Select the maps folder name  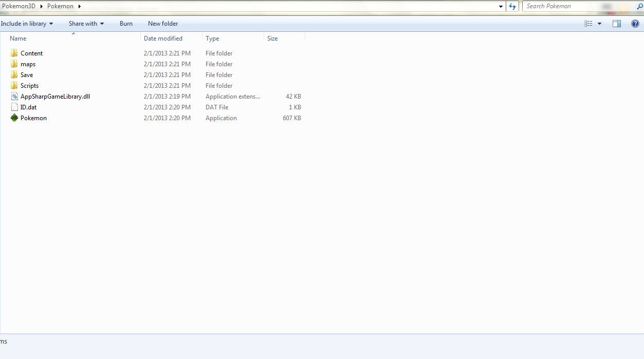click(28, 64)
